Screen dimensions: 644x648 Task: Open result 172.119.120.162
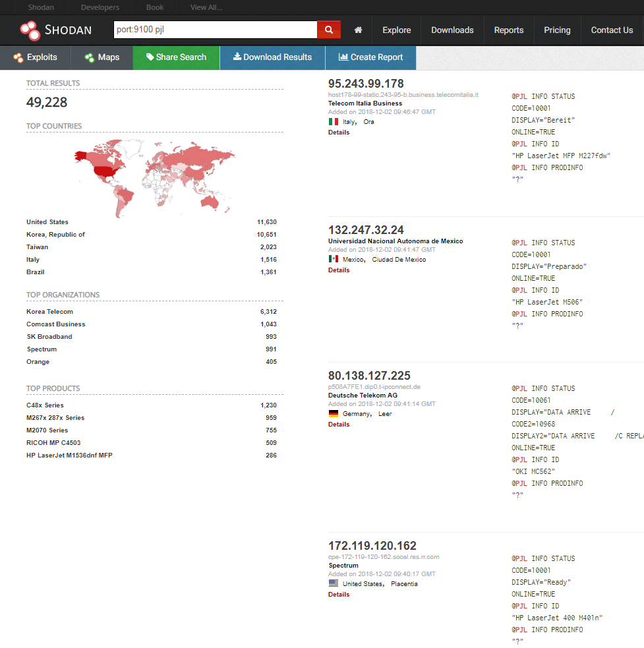(x=372, y=546)
